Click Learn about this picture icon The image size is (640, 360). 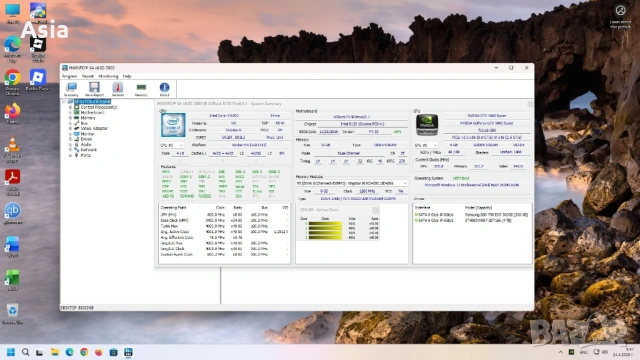coord(620,11)
